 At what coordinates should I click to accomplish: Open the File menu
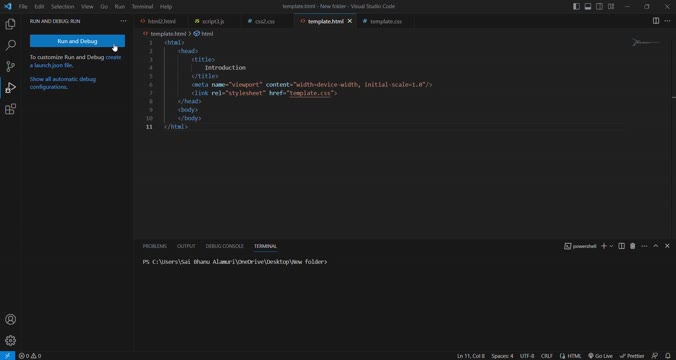click(x=23, y=6)
